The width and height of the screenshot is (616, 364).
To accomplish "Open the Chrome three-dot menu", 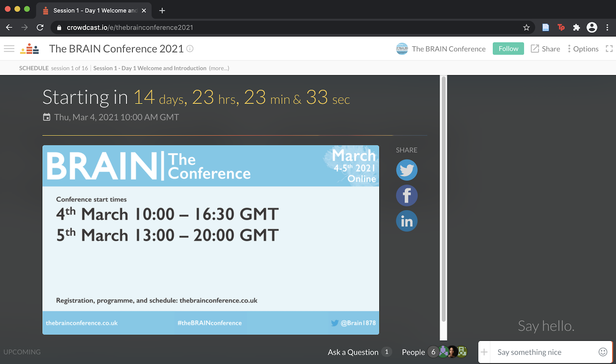I will [x=607, y=27].
